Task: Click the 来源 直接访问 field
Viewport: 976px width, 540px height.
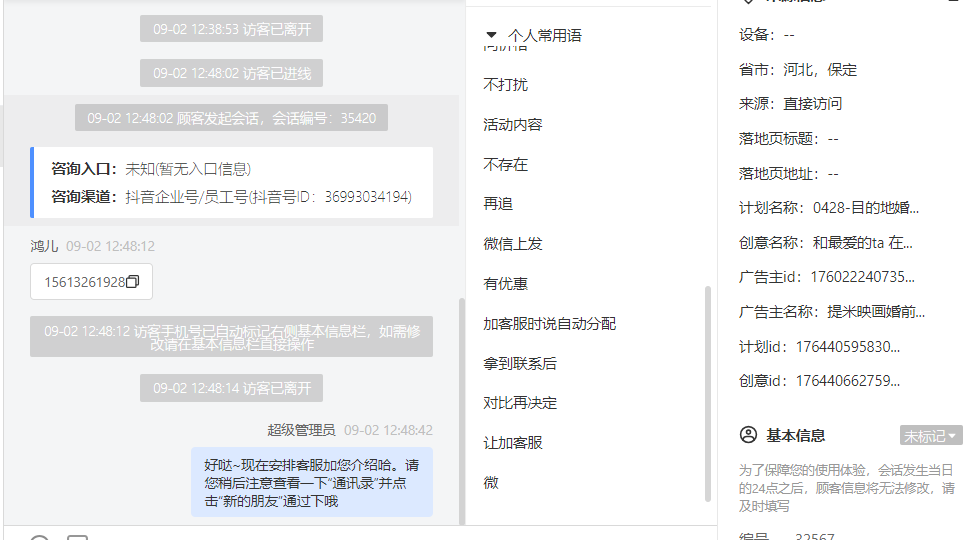Action: click(791, 103)
